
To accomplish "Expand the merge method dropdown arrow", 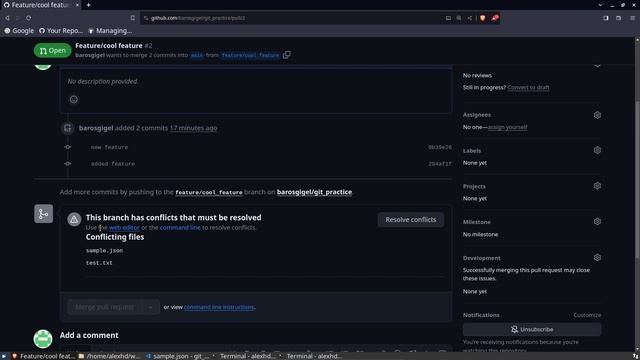I will tap(150, 307).
